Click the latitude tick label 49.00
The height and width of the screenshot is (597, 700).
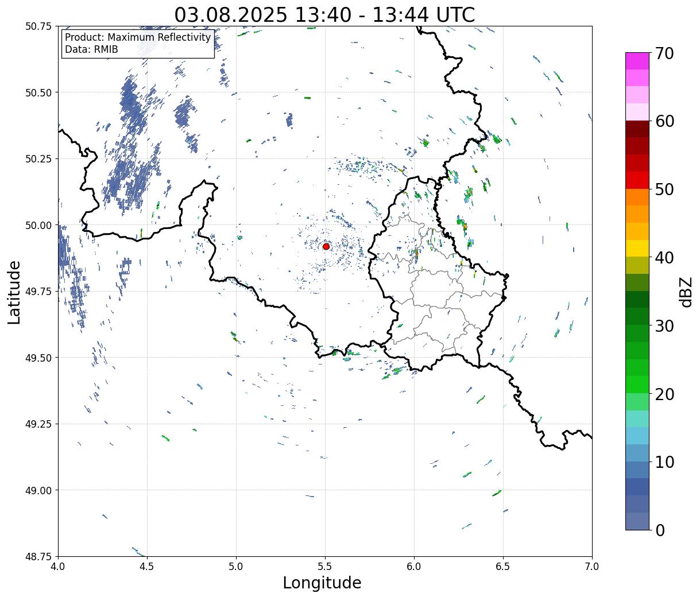pos(38,490)
